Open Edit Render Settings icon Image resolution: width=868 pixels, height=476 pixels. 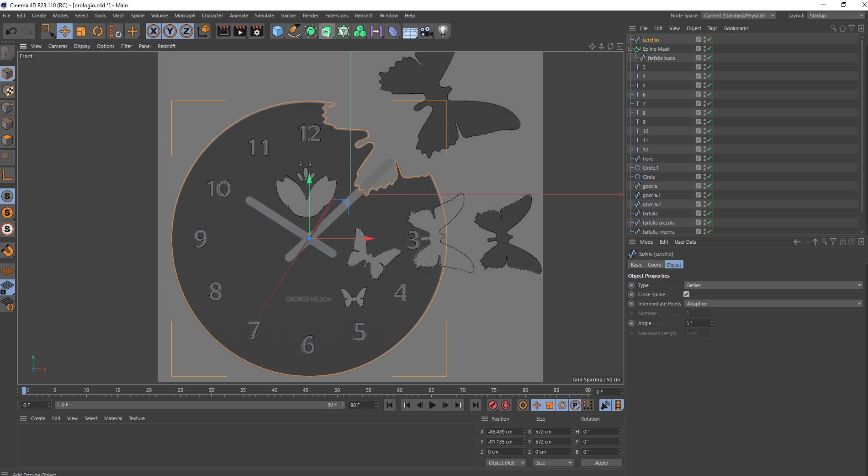pyautogui.click(x=257, y=31)
